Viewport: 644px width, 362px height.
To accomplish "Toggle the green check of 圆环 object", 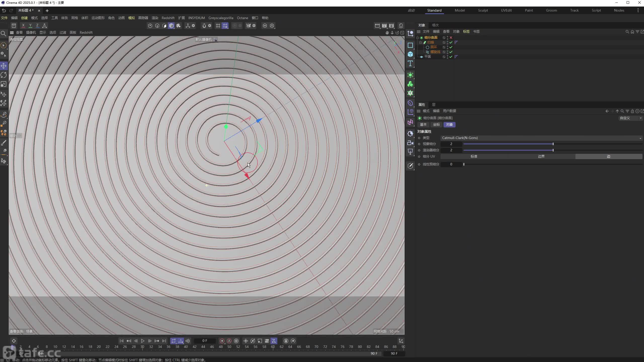I will (x=451, y=47).
